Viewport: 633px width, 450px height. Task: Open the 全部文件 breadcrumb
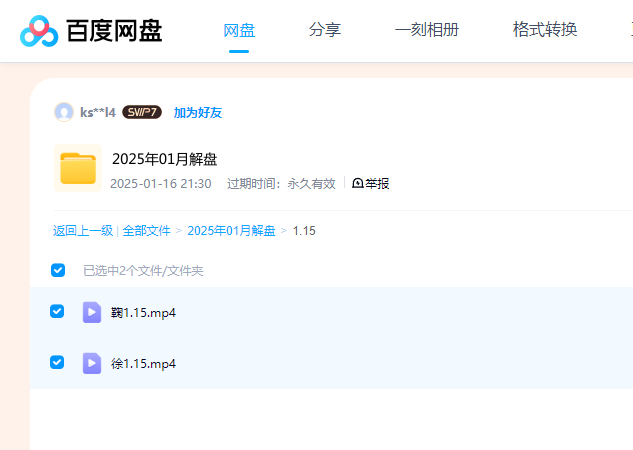click(147, 231)
